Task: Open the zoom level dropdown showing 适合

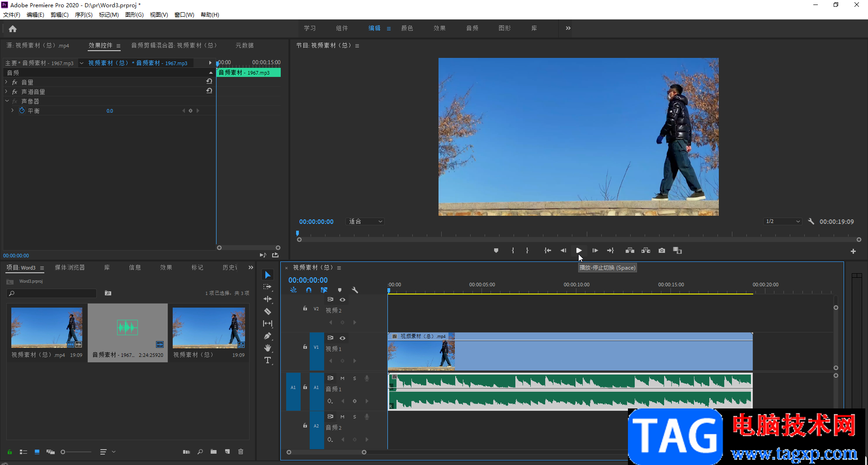Action: (365, 222)
